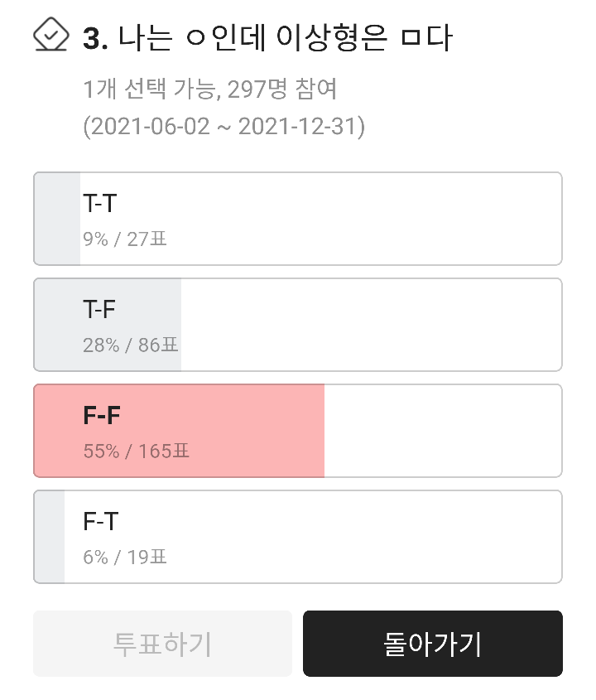The width and height of the screenshot is (596, 700).
Task: Select the T-T poll option
Action: (297, 219)
